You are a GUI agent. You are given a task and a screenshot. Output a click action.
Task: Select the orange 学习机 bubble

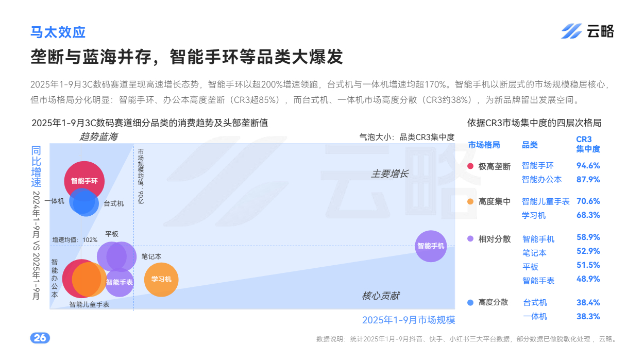(161, 280)
